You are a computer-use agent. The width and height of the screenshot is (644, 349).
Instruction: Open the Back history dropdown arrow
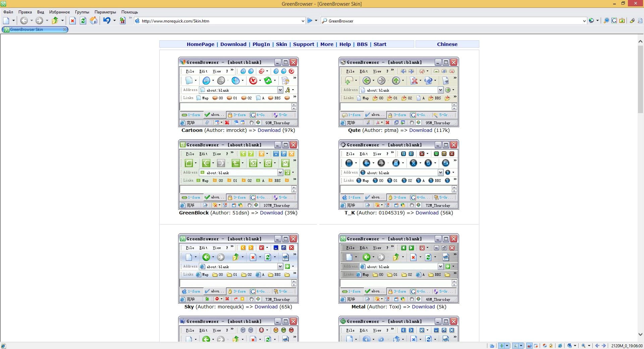pyautogui.click(x=32, y=21)
